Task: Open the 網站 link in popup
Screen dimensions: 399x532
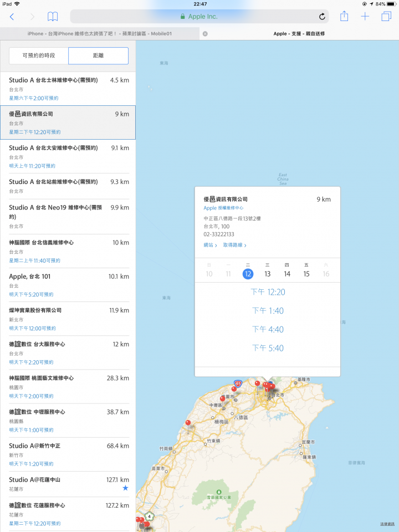Action: tap(210, 245)
